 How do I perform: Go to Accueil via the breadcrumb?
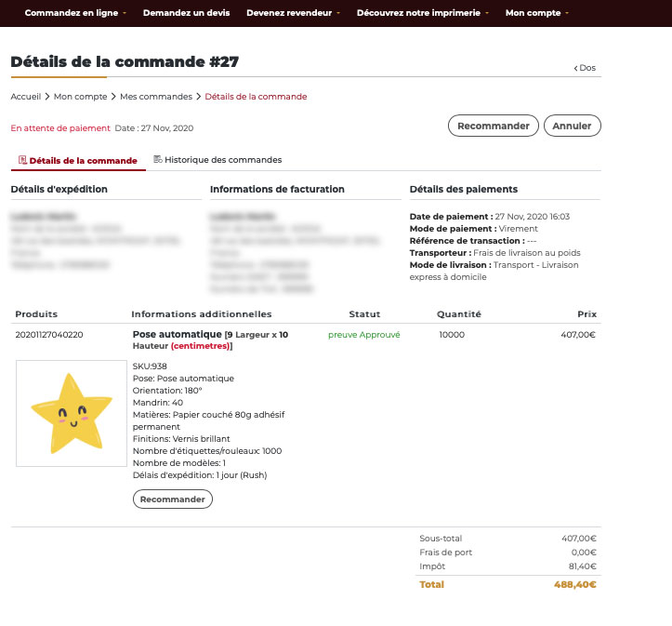point(26,97)
